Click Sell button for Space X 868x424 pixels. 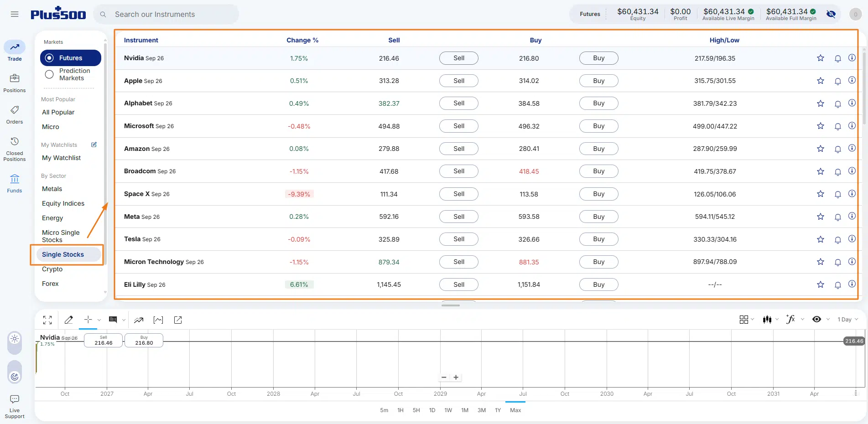click(459, 194)
